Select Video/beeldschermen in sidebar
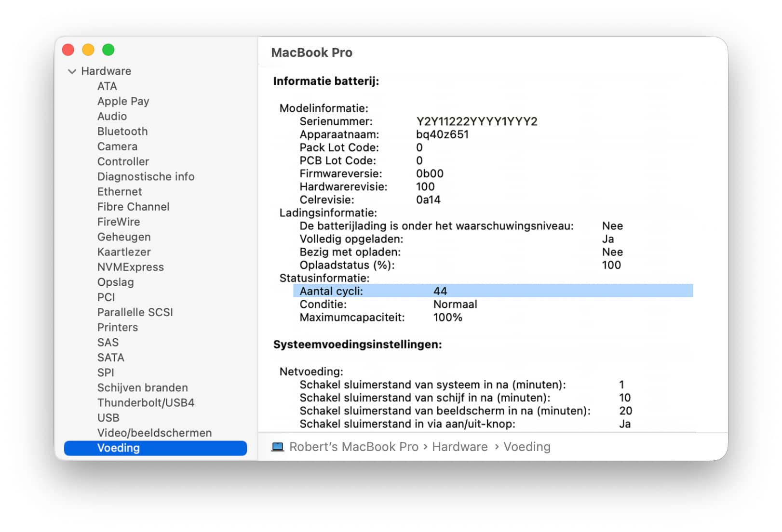The image size is (782, 532). (154, 433)
